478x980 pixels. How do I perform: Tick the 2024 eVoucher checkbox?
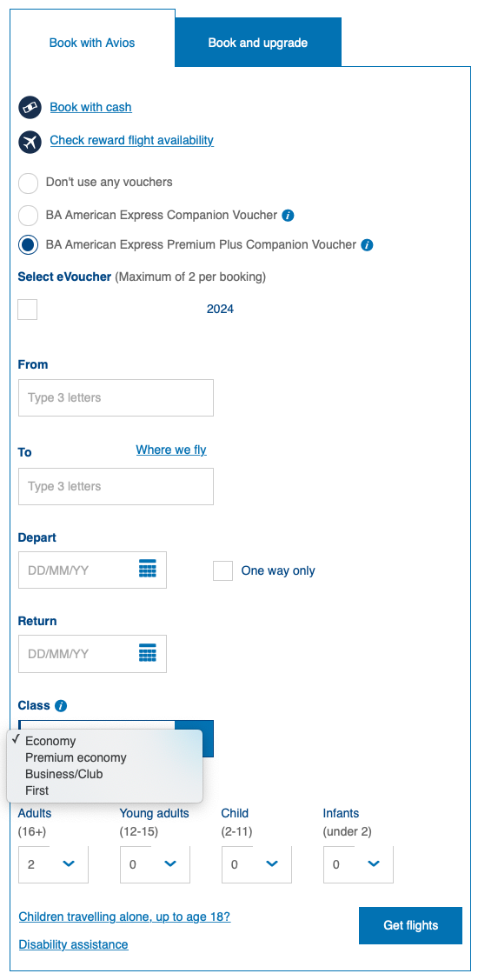pyautogui.click(x=28, y=310)
